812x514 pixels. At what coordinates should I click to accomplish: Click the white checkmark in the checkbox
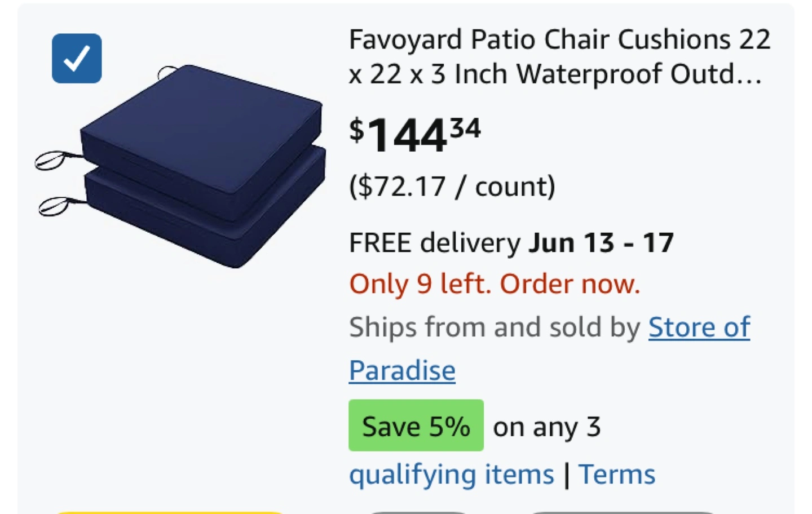(x=77, y=59)
